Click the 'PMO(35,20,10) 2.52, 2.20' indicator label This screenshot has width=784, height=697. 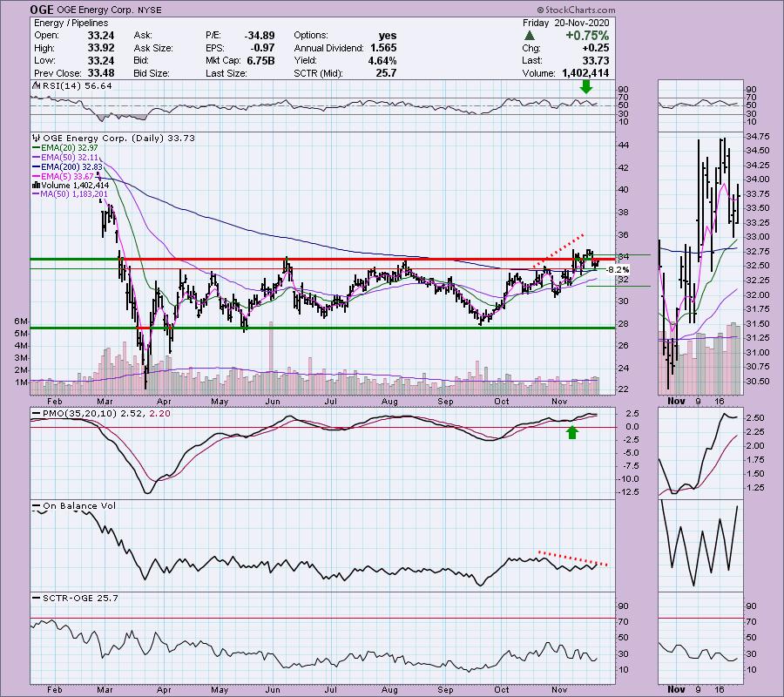[x=106, y=414]
